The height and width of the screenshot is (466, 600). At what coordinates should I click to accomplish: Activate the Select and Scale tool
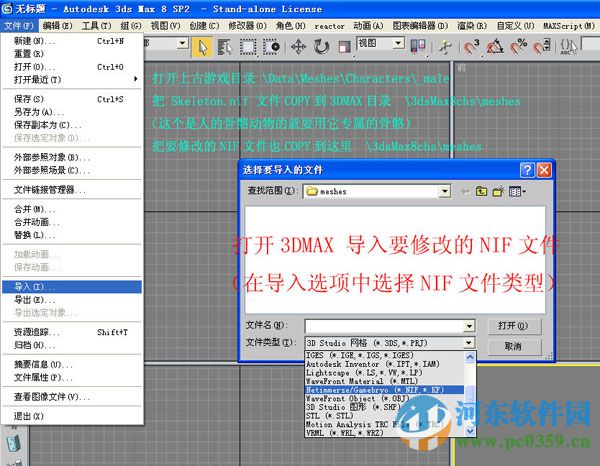pyautogui.click(x=344, y=47)
